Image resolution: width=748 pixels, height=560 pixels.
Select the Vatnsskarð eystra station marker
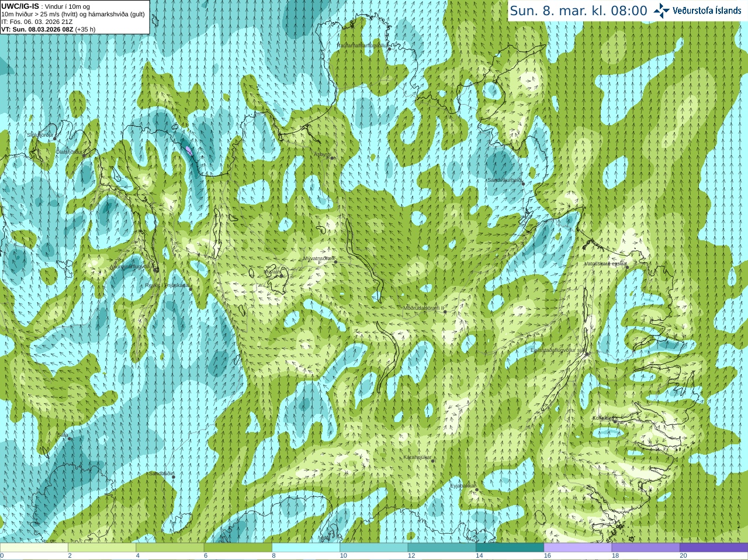click(x=626, y=267)
